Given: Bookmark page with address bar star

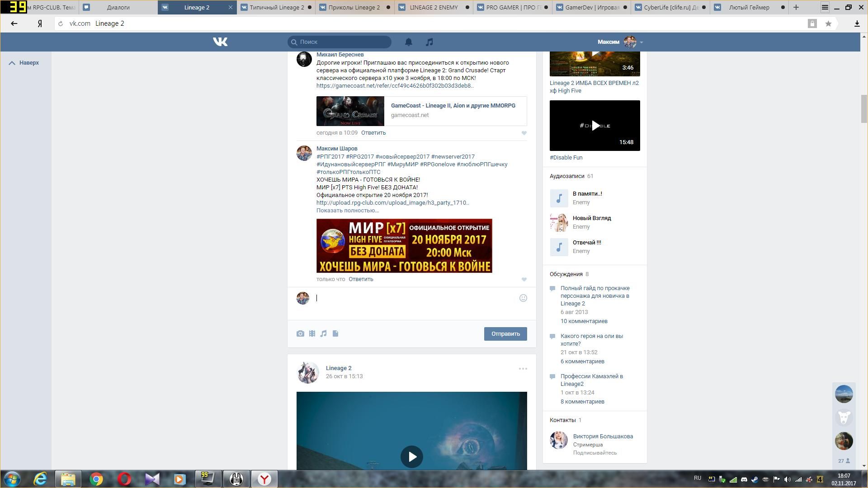Looking at the screenshot, I should (x=828, y=23).
